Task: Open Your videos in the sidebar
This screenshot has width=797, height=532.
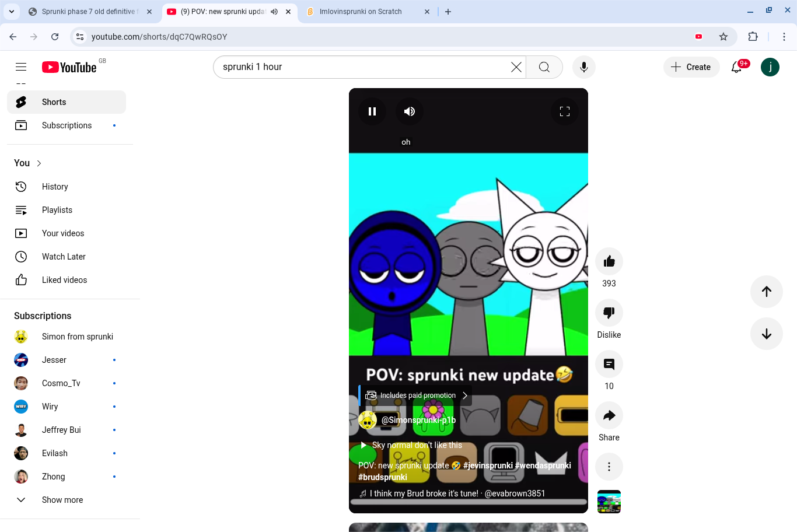Action: tap(67, 233)
